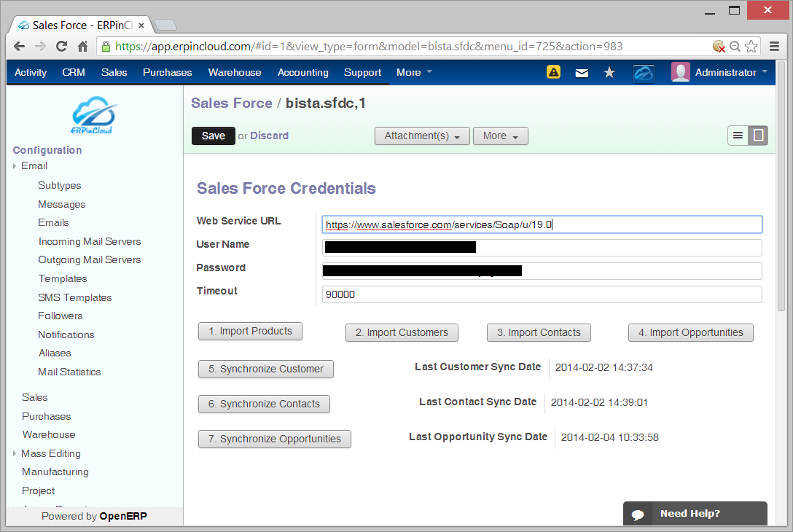This screenshot has height=532, width=793.
Task: Click the OpenERP link in footer
Action: tap(123, 516)
